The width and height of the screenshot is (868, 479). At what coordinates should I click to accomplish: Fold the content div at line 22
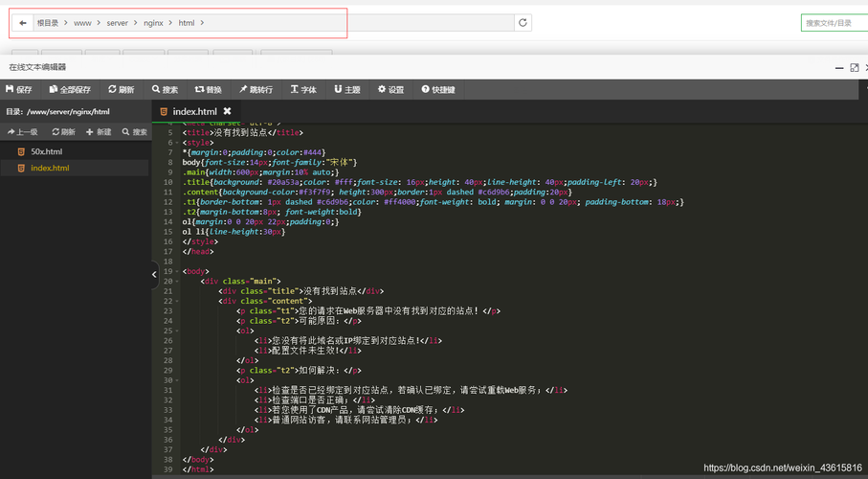click(x=177, y=301)
